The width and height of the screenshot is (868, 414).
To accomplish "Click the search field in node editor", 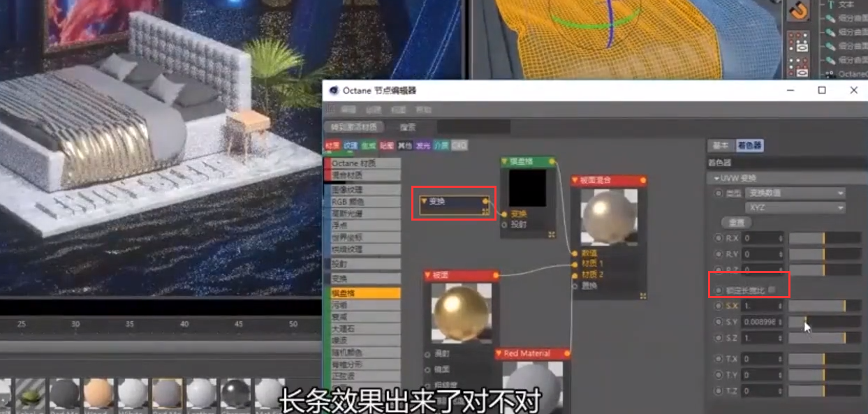I will (x=473, y=127).
